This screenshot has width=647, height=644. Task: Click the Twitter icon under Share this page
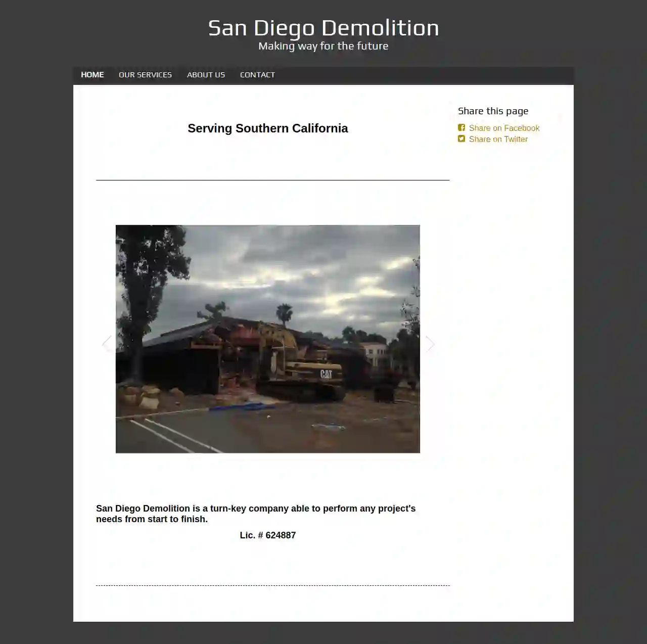pyautogui.click(x=461, y=139)
